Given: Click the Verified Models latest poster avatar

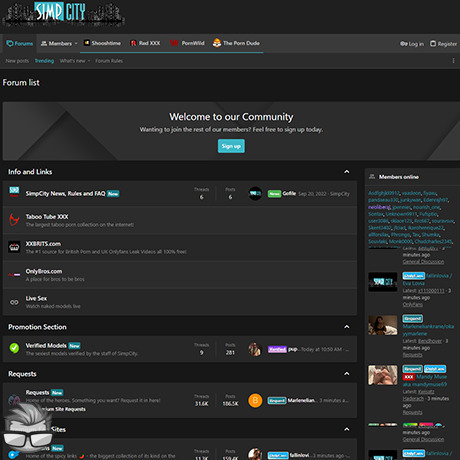Looking at the screenshot, I should [255, 349].
